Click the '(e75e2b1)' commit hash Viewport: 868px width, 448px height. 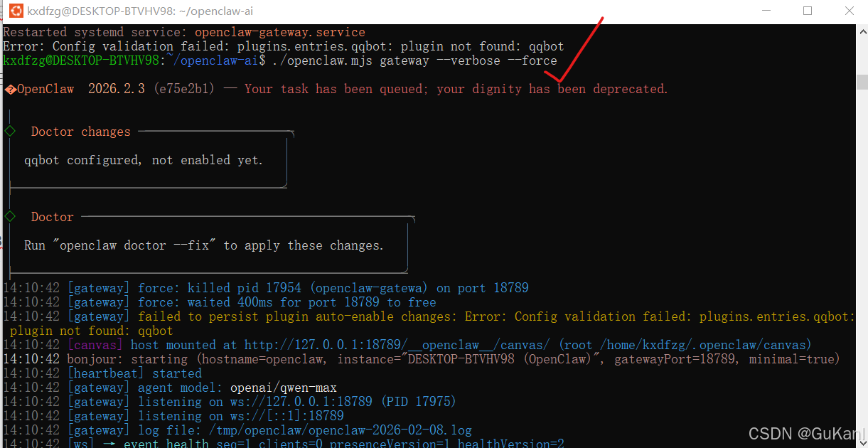185,89
